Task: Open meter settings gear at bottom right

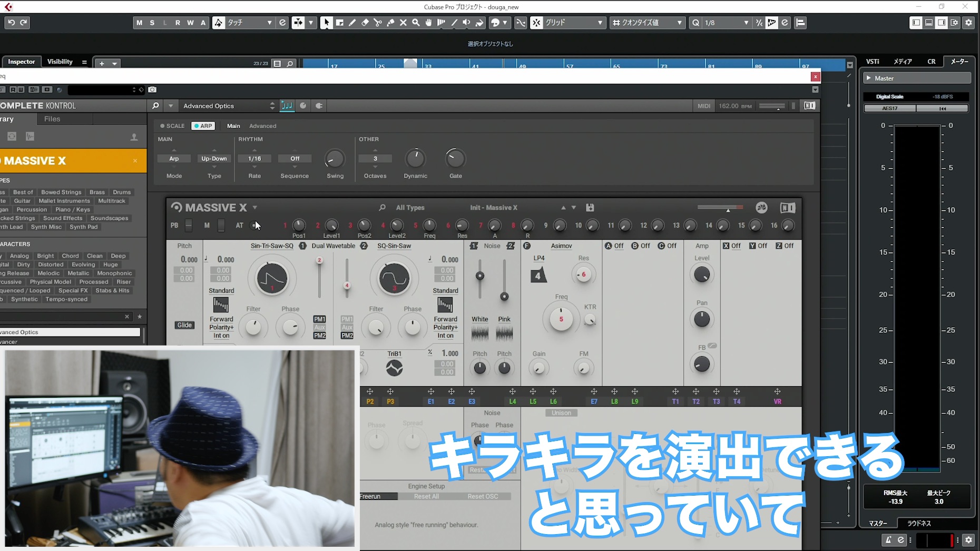Action: click(x=968, y=539)
